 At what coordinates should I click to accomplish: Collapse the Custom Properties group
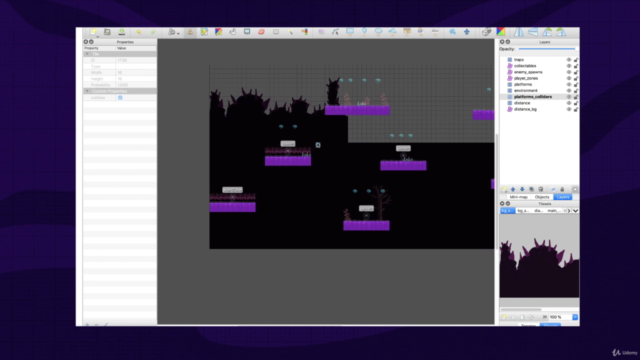coord(87,91)
